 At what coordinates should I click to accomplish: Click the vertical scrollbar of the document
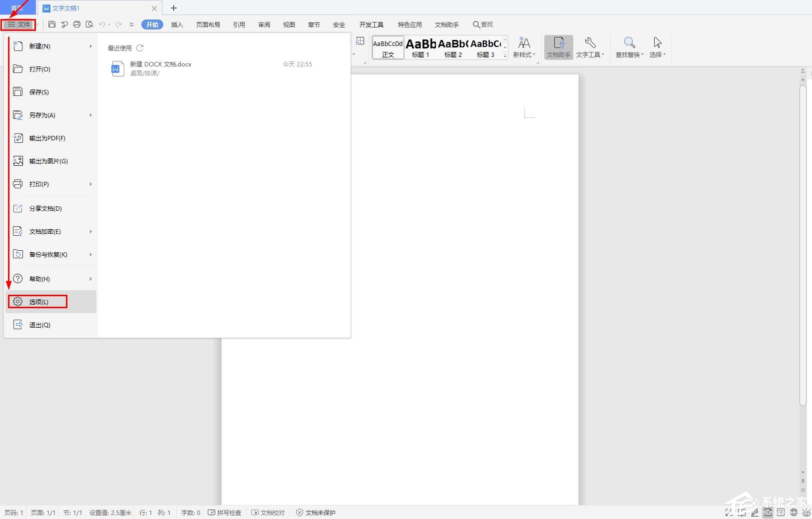(x=803, y=245)
